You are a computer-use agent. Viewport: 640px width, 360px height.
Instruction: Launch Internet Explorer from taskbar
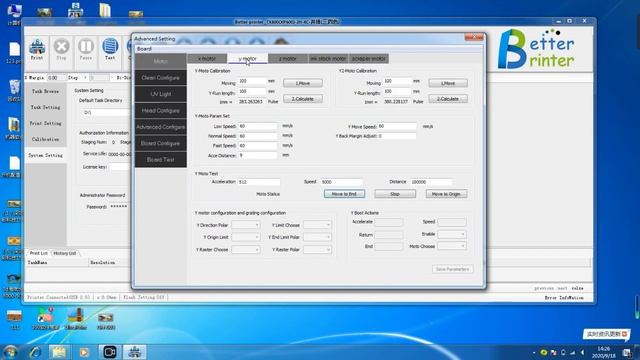point(35,352)
